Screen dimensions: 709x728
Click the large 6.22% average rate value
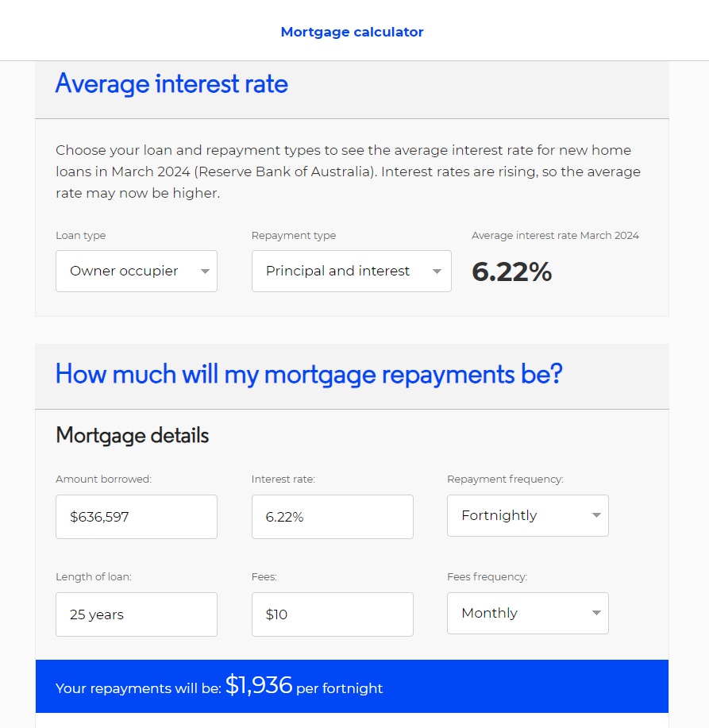(511, 272)
